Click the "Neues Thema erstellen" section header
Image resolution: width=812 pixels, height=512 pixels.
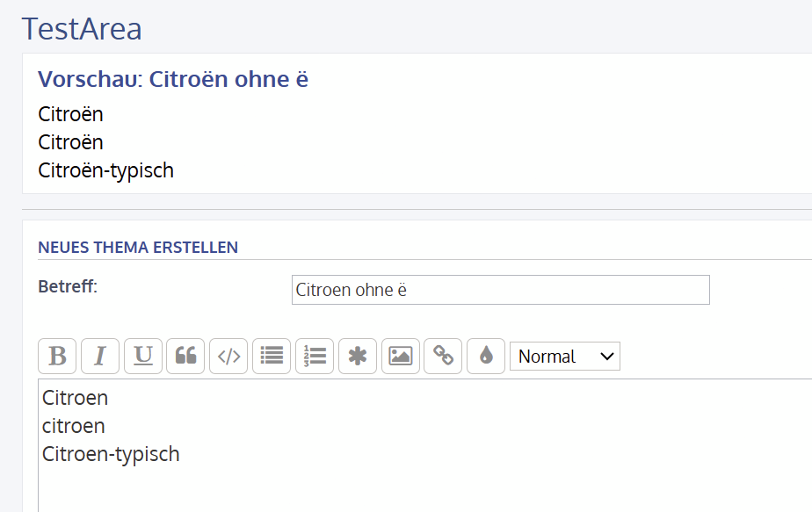138,248
